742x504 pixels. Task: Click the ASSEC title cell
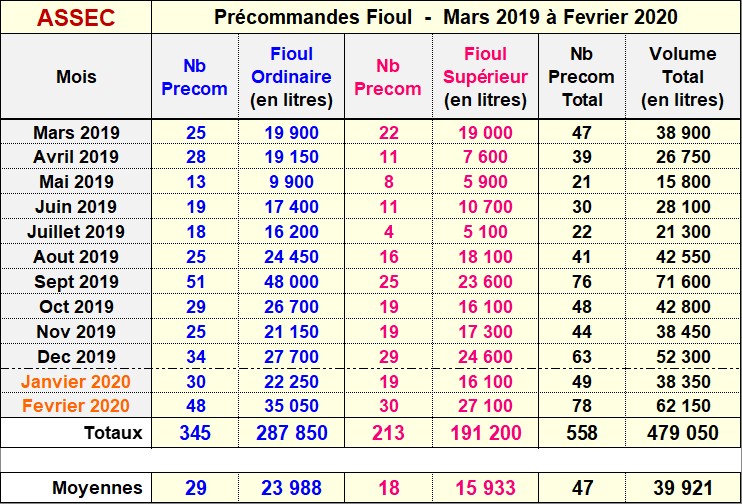click(x=75, y=17)
